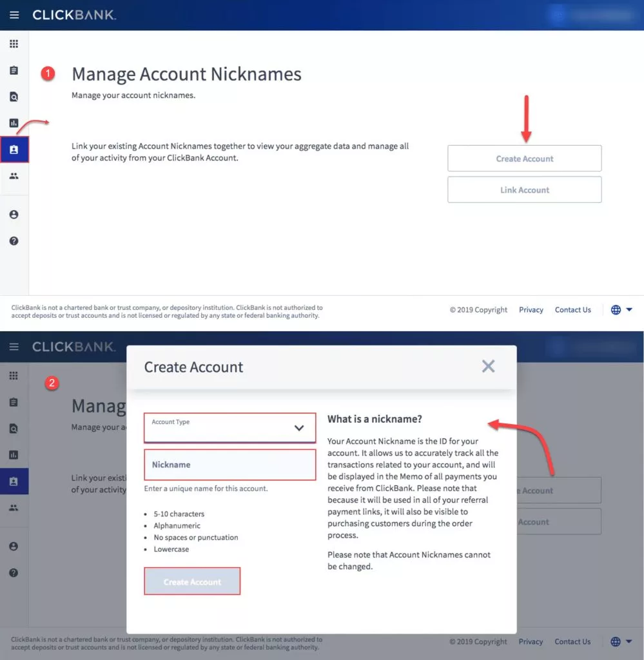644x660 pixels.
Task: Open the search document icon in the top sidebar
Action: pyautogui.click(x=14, y=97)
